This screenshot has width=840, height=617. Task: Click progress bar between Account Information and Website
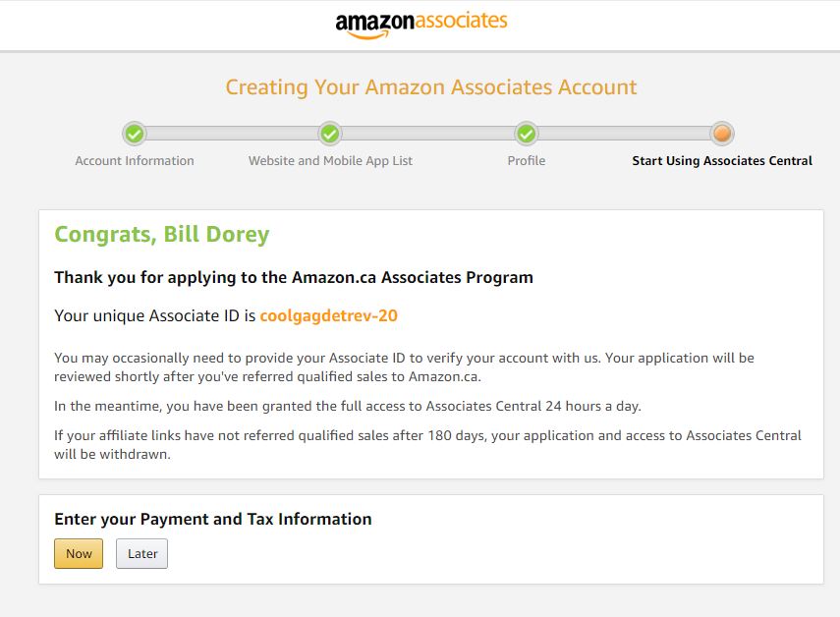(x=232, y=134)
